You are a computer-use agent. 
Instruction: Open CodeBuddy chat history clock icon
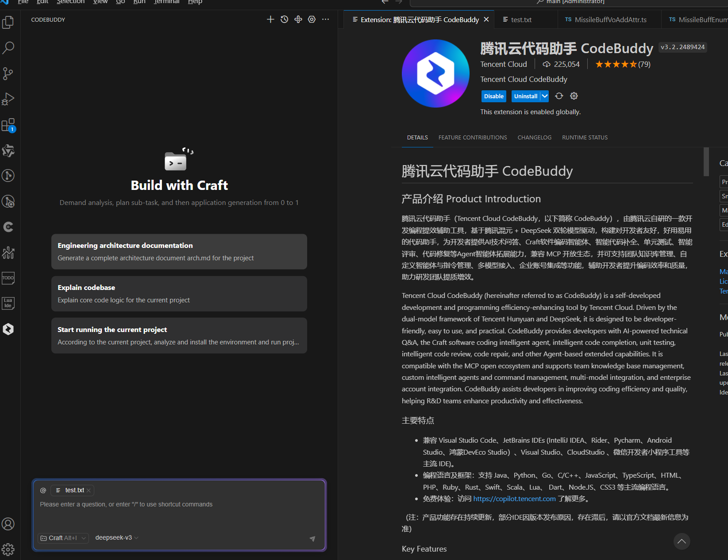click(285, 19)
